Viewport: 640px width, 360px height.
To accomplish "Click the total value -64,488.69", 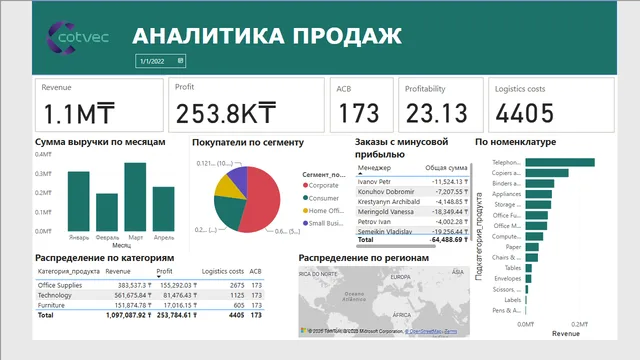I will coord(449,240).
